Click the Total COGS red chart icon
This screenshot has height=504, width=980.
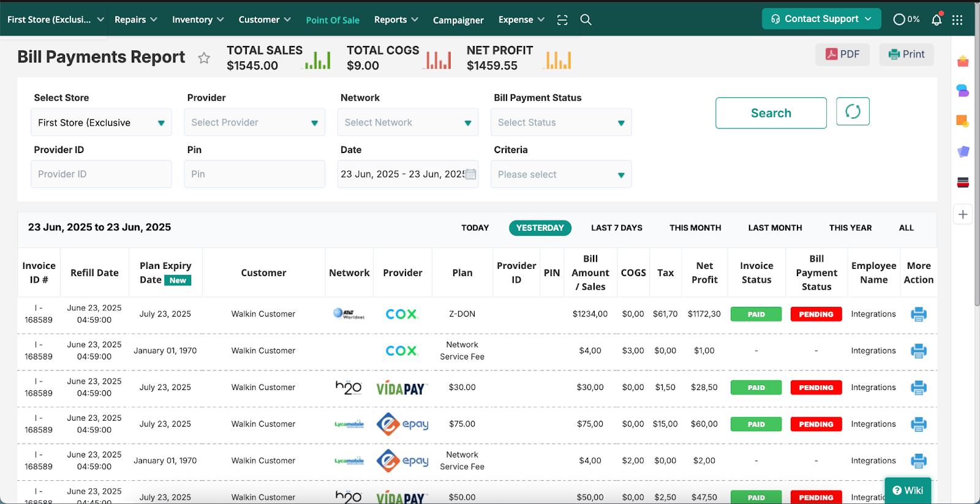pyautogui.click(x=438, y=59)
